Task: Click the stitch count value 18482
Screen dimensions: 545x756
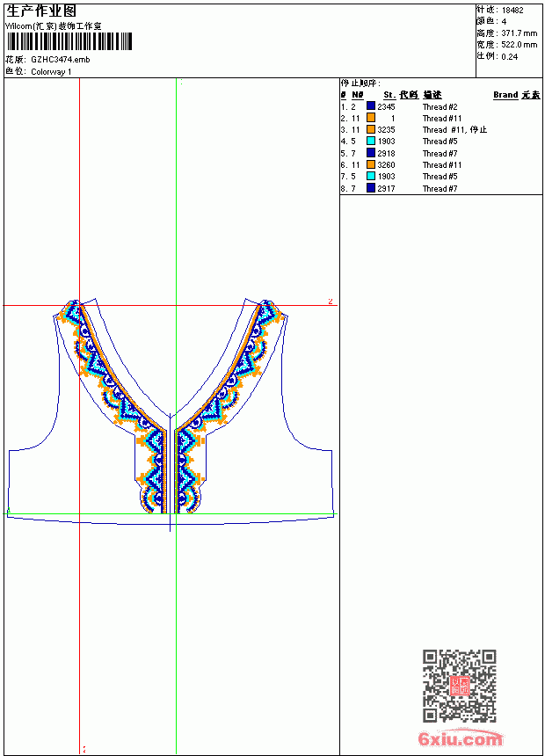Action: click(x=512, y=11)
